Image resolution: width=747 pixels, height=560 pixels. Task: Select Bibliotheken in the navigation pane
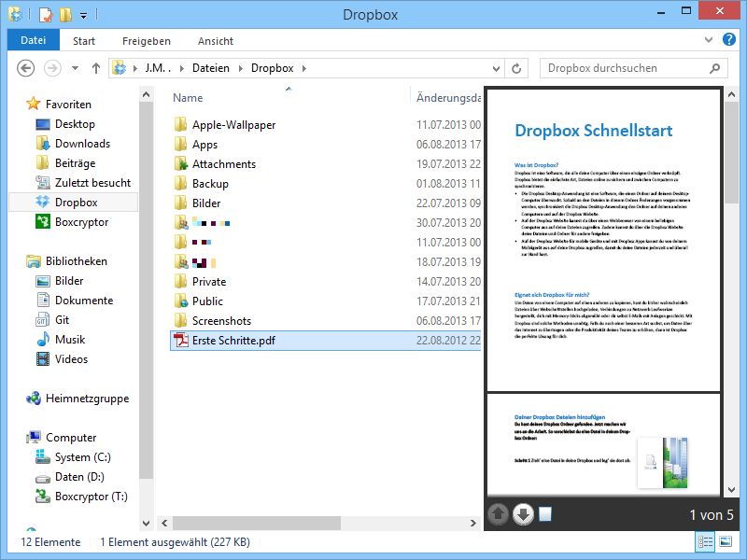click(x=77, y=261)
